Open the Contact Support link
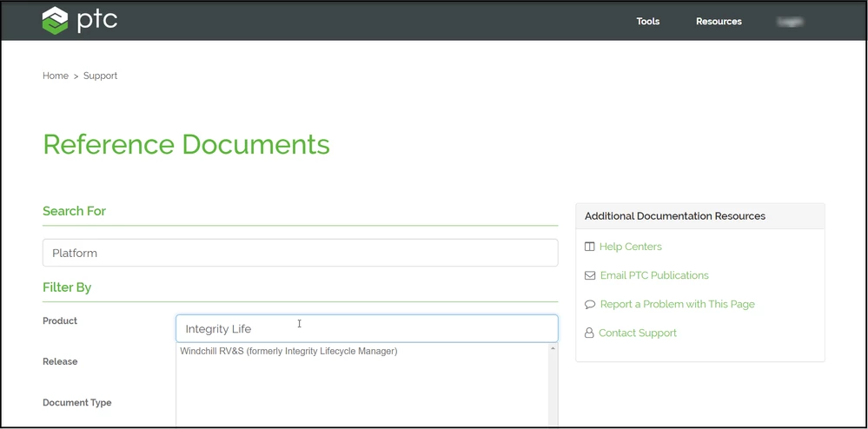Image resolution: width=868 pixels, height=429 pixels. click(x=638, y=333)
